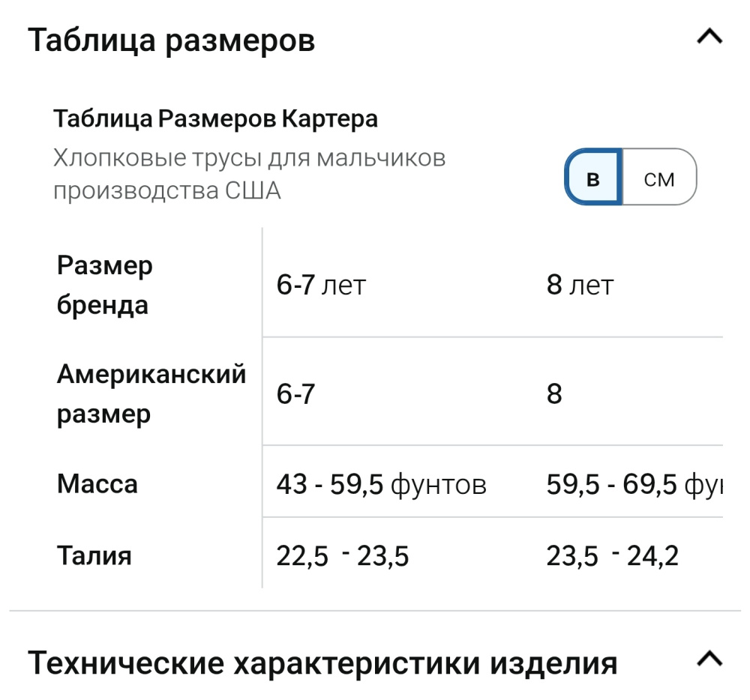Click the 43 - 59,5 фунтов weight cell

tap(381, 485)
